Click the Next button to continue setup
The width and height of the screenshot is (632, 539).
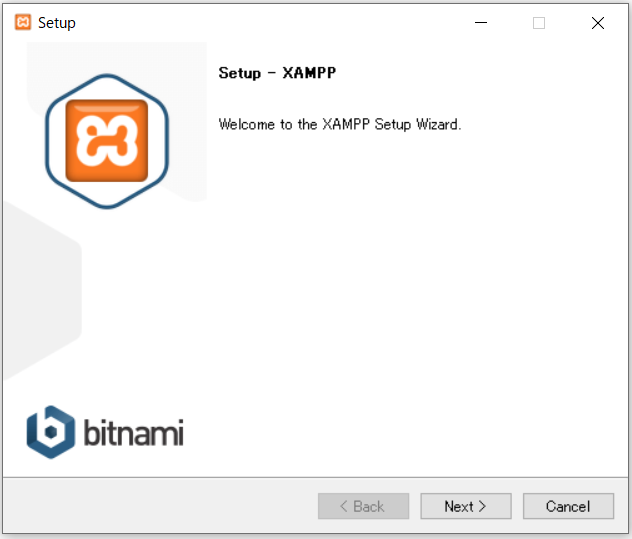pos(466,506)
